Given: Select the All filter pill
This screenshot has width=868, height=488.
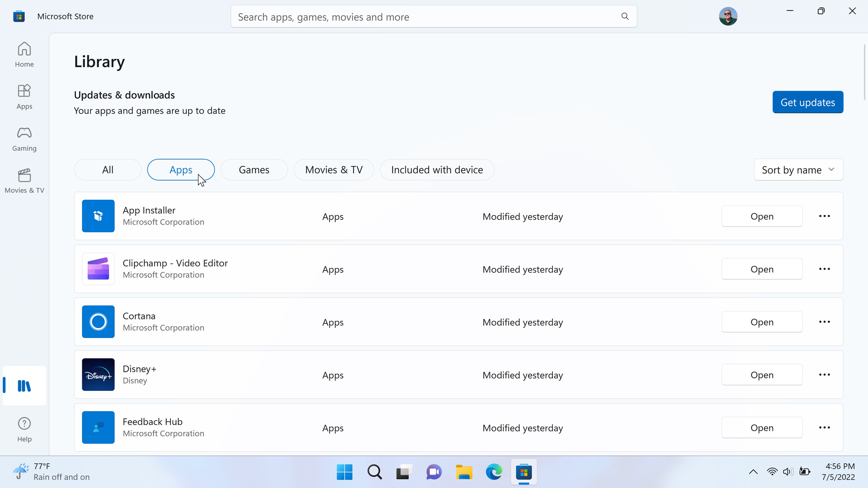Looking at the screenshot, I should [x=108, y=170].
